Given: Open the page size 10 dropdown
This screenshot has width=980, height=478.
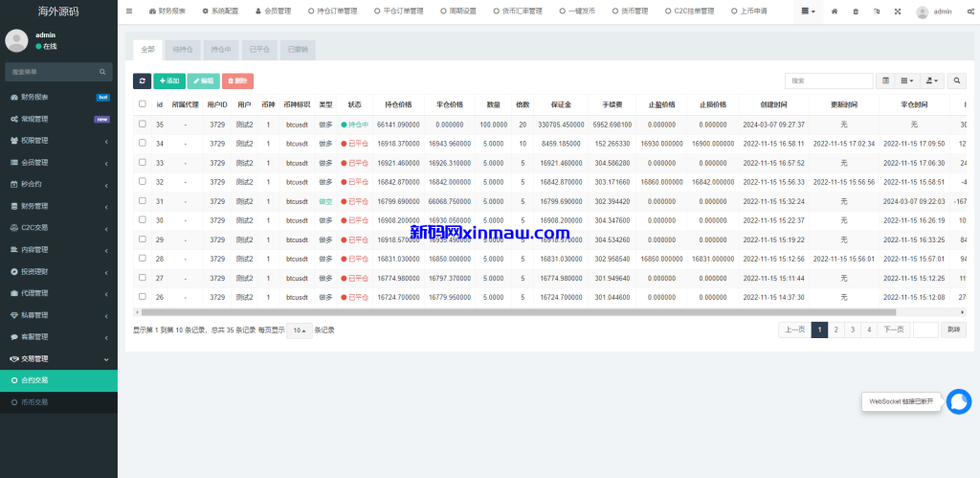Looking at the screenshot, I should [300, 330].
